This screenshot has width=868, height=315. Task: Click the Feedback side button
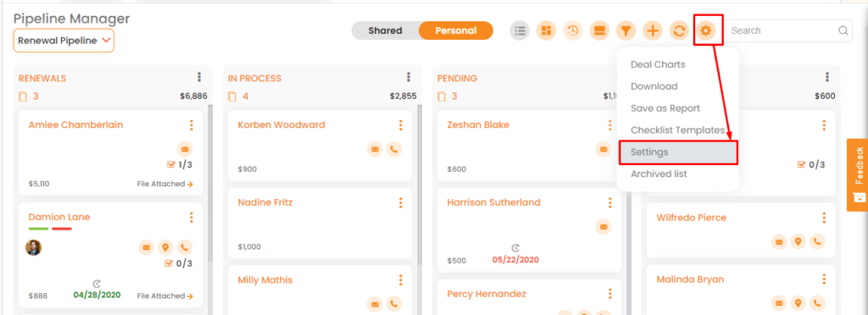(858, 174)
